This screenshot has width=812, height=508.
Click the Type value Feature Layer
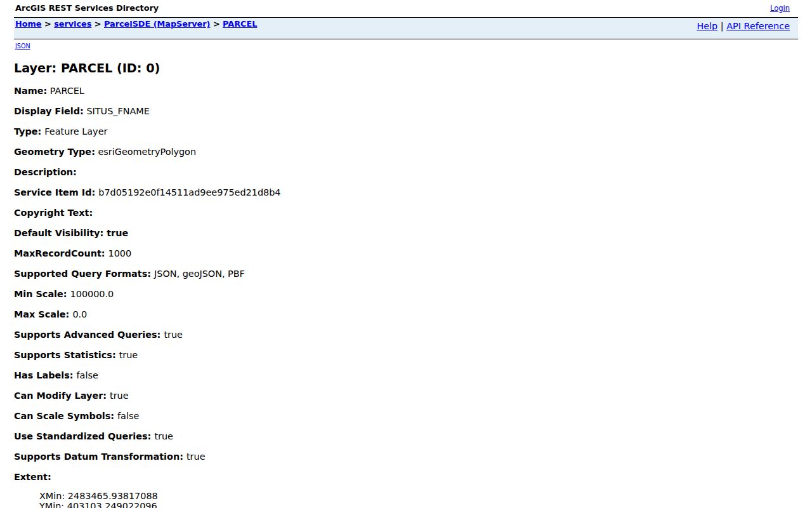click(76, 131)
